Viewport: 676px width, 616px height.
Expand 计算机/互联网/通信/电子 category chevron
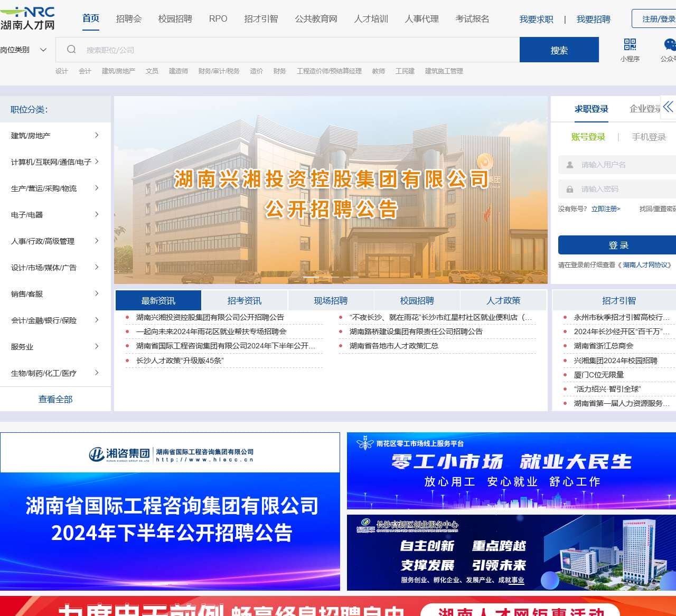(x=97, y=162)
